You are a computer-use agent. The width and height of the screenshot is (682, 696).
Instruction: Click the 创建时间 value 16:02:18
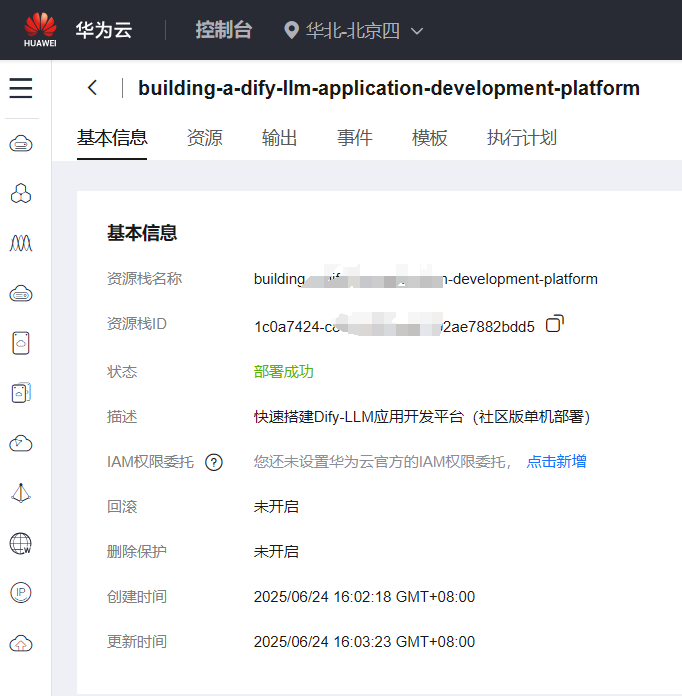pyautogui.click(x=364, y=597)
